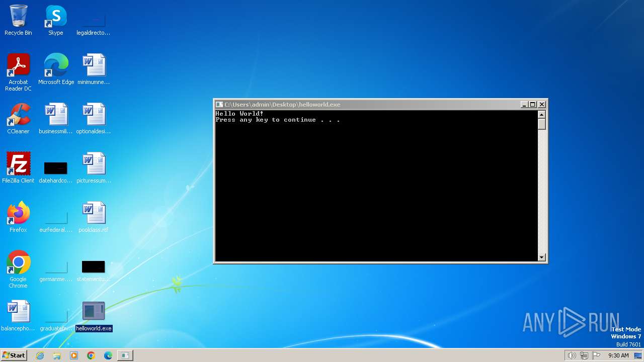Switch to helloworld.exe taskbar button
Image resolution: width=644 pixels, height=362 pixels.
(125, 355)
